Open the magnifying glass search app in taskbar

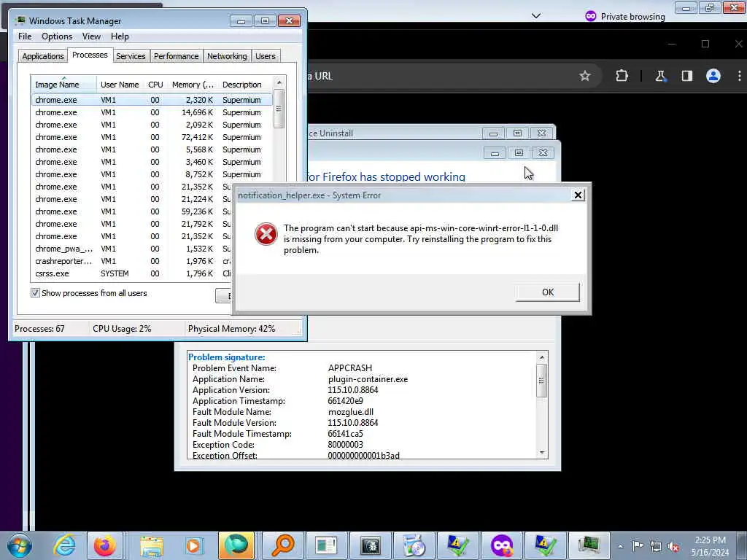282,545
